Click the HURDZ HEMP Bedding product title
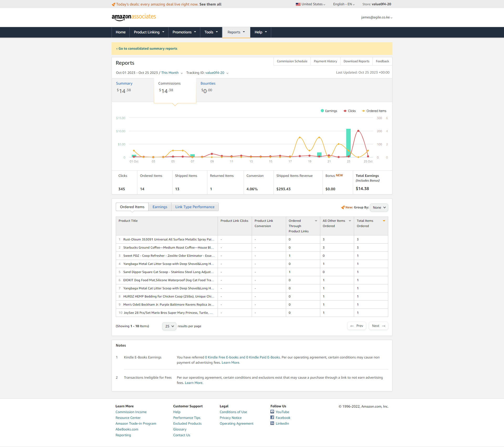This screenshot has height=447, width=504. point(169,296)
